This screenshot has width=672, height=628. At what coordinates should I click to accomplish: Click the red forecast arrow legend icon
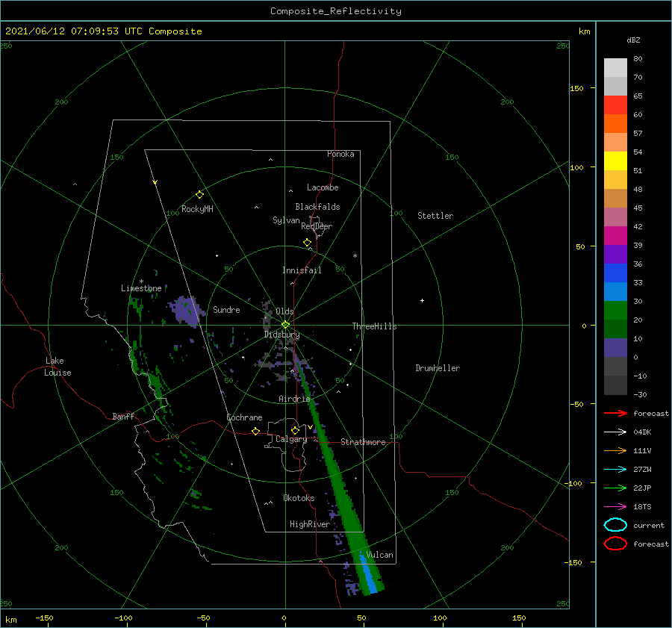(615, 413)
